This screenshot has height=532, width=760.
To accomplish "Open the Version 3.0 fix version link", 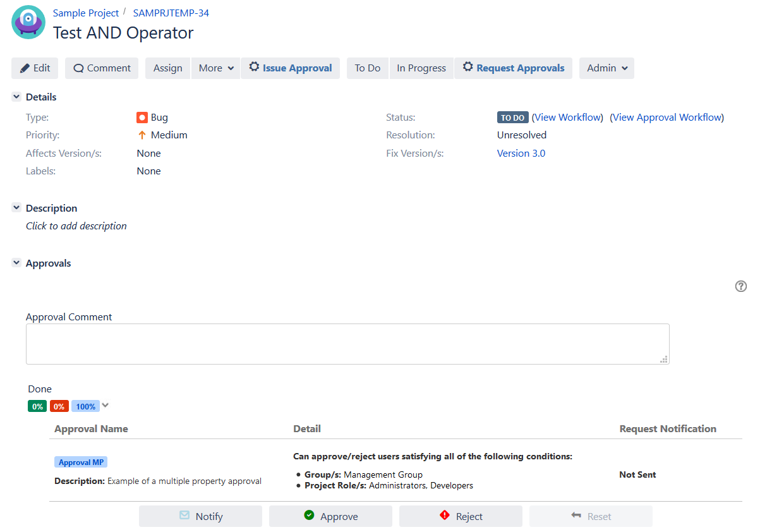I will (x=521, y=154).
